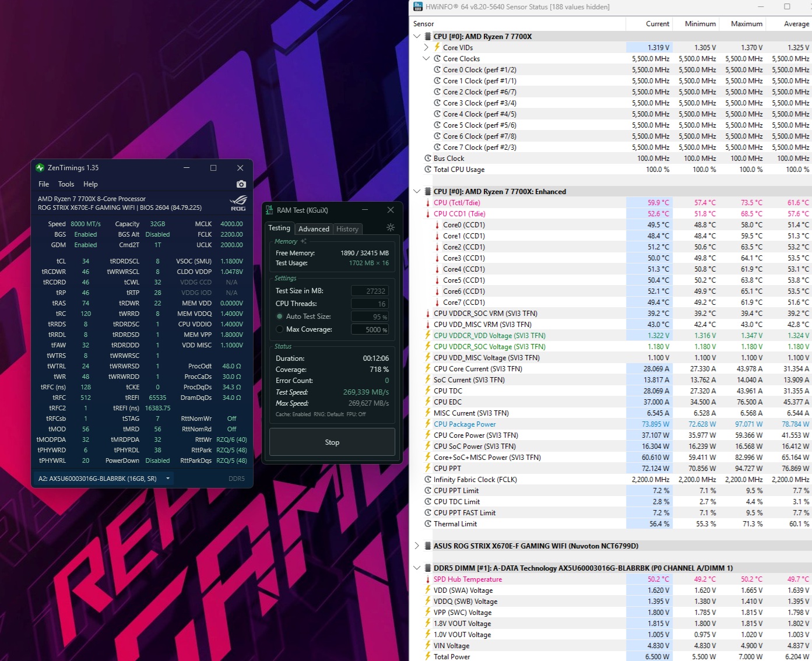Click the thermometer icon beside SPD Hub Temperature
This screenshot has width=812, height=661.
(x=428, y=579)
